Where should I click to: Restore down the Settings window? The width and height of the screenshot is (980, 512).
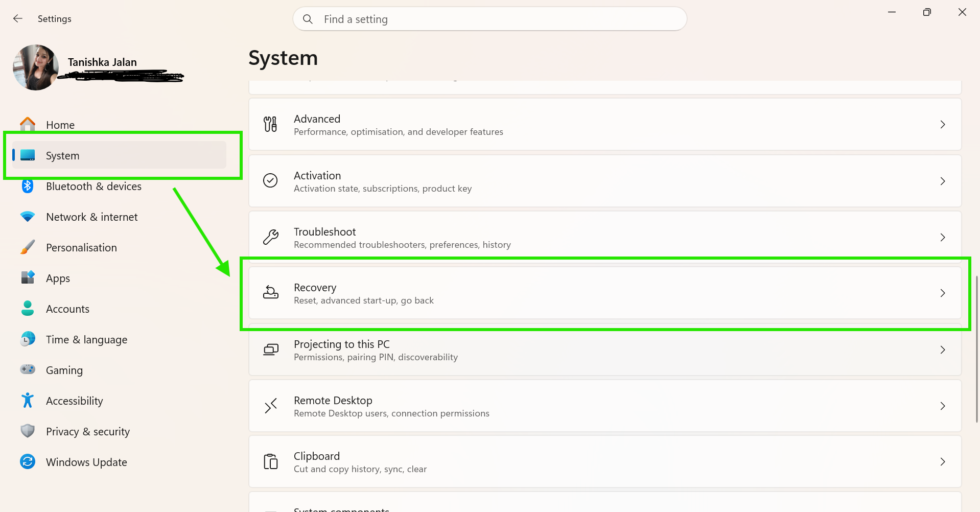[x=927, y=12]
